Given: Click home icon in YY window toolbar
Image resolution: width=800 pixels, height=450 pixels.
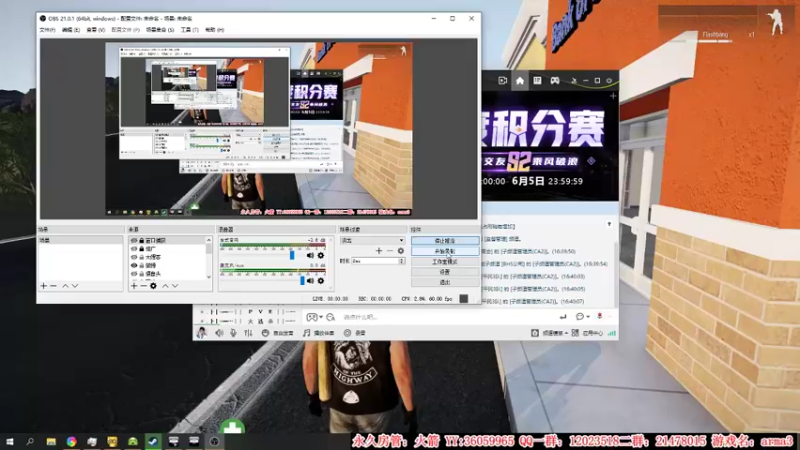Looking at the screenshot, I should 519,81.
